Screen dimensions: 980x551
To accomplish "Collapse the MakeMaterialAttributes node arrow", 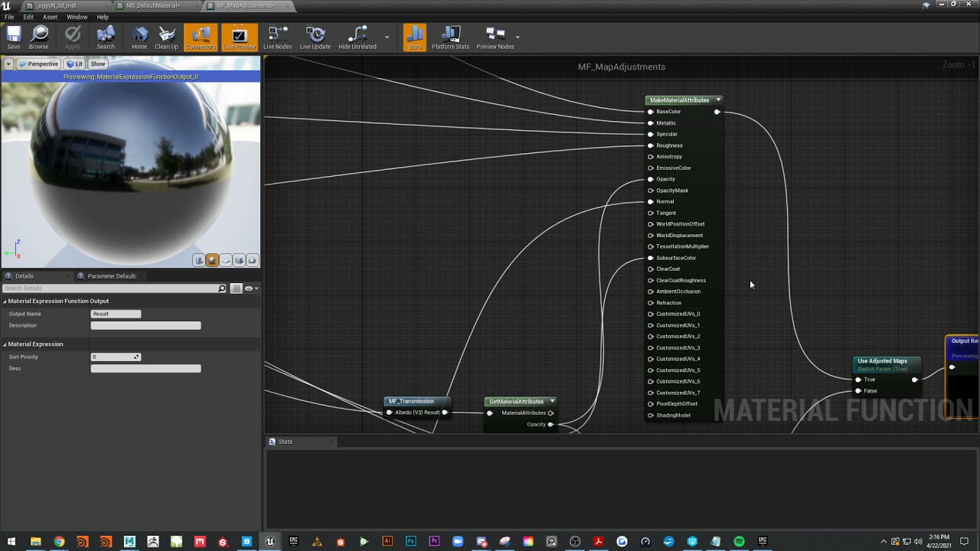I will [718, 100].
